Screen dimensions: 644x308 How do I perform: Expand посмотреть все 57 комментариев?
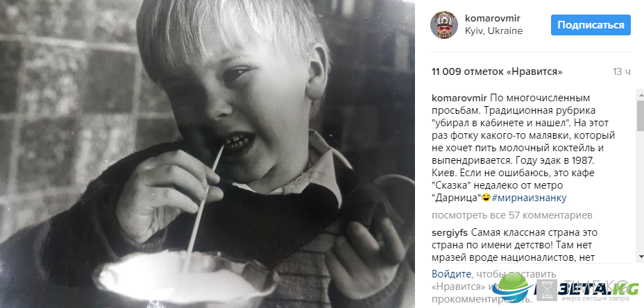pyautogui.click(x=511, y=215)
